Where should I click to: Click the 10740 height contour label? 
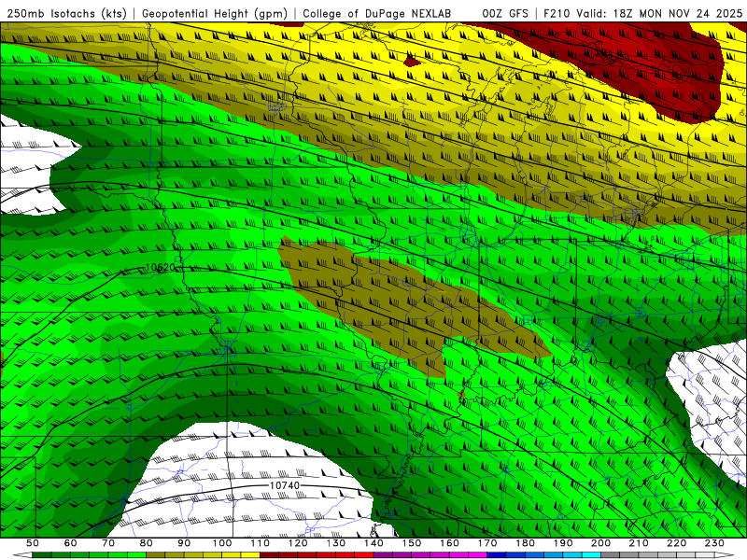pos(285,485)
